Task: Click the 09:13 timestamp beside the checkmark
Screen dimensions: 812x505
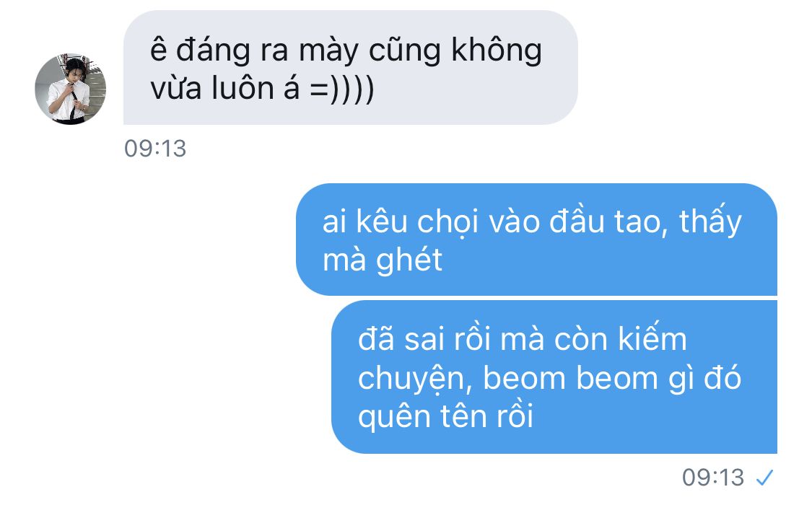Action: pos(713,477)
